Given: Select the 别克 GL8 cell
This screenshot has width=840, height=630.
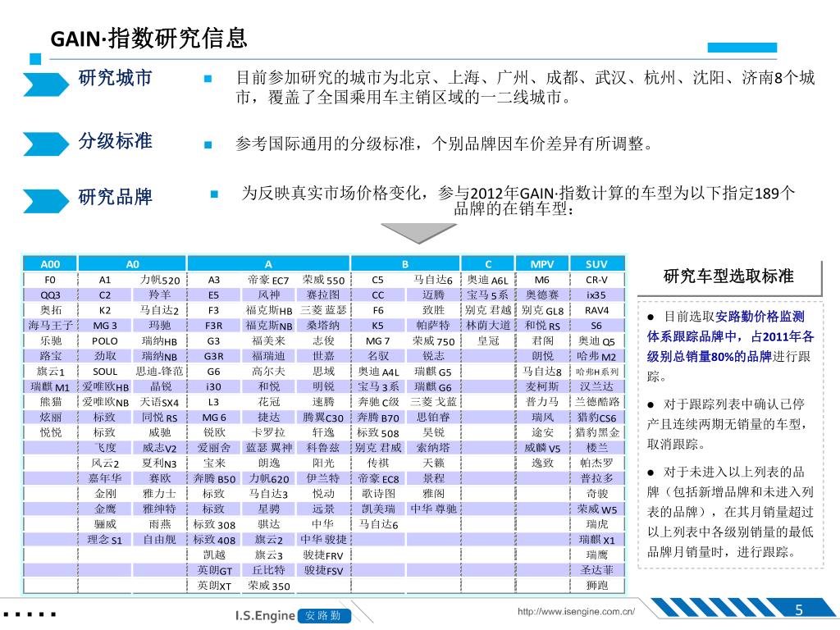Looking at the screenshot, I should point(542,310).
